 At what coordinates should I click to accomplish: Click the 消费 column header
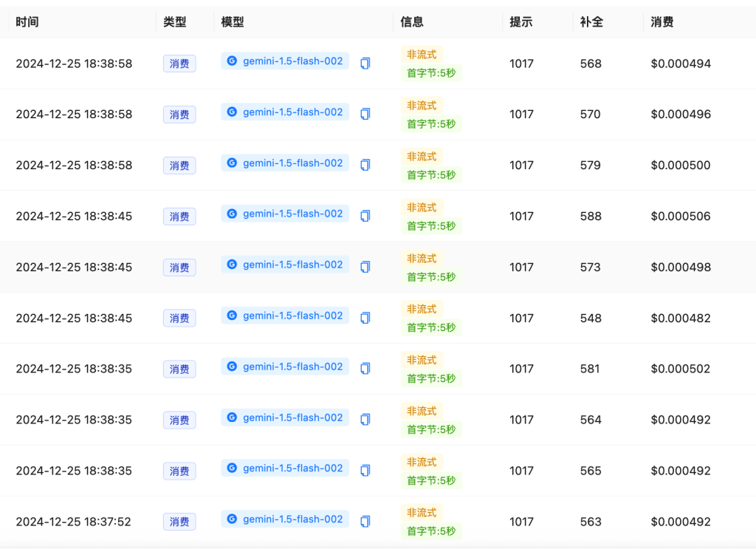662,22
